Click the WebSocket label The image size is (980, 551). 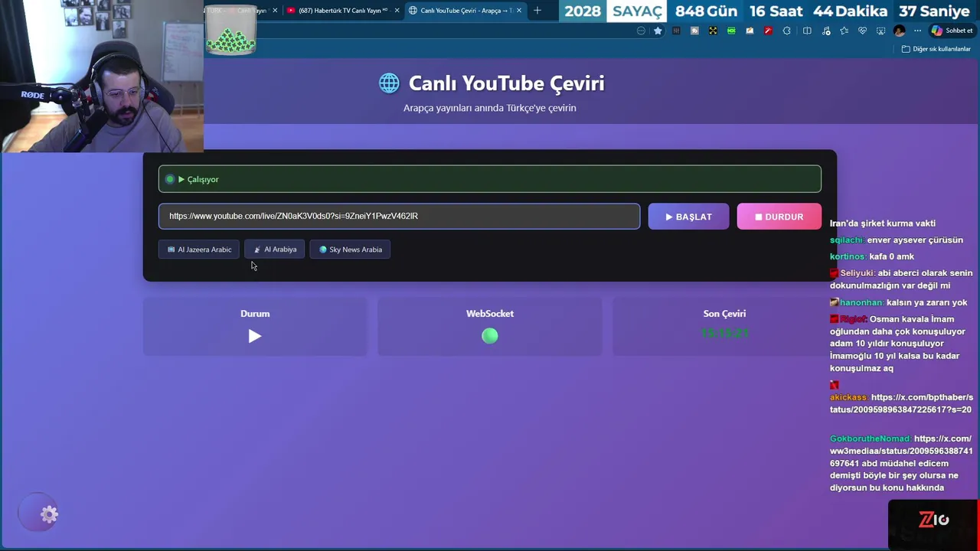coord(490,314)
